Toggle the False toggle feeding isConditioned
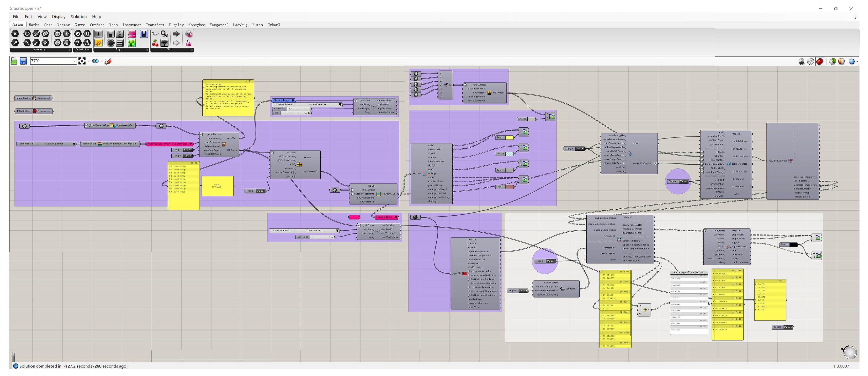This screenshot has height=376, width=868. coord(187,150)
